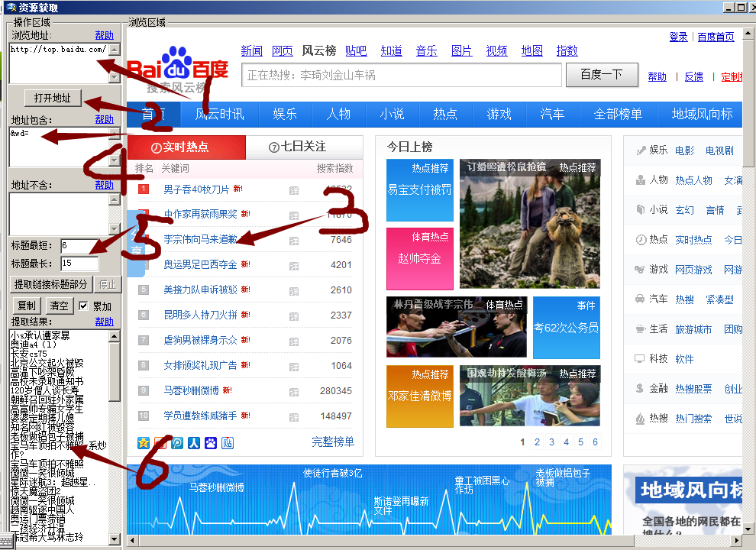Switch to the 实时热点 tab

click(186, 147)
